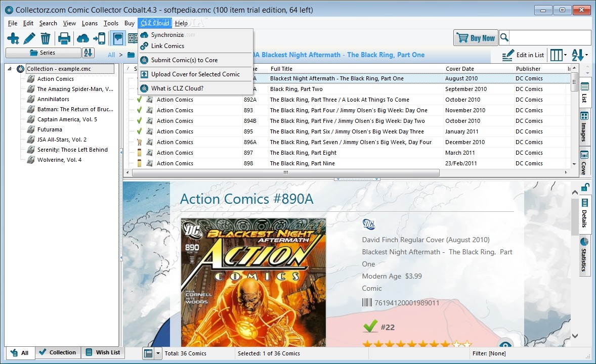Screen dimensions: 596x364
Task: Click the status icon for issue 897
Action: pyautogui.click(x=140, y=153)
